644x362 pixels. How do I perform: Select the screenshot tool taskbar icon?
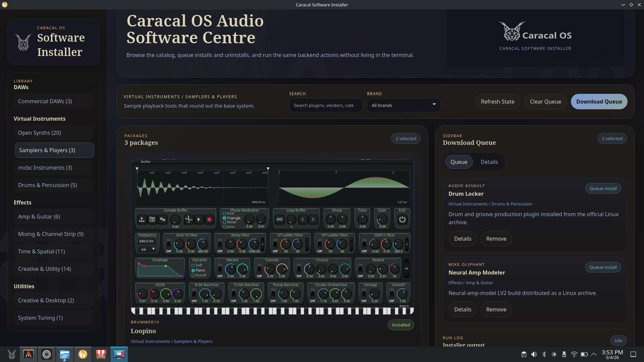click(x=119, y=354)
